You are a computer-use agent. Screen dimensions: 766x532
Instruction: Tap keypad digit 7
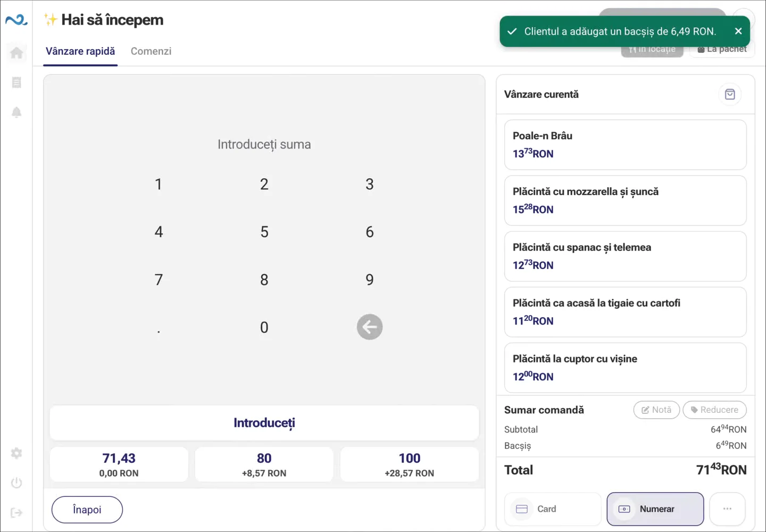[159, 280]
